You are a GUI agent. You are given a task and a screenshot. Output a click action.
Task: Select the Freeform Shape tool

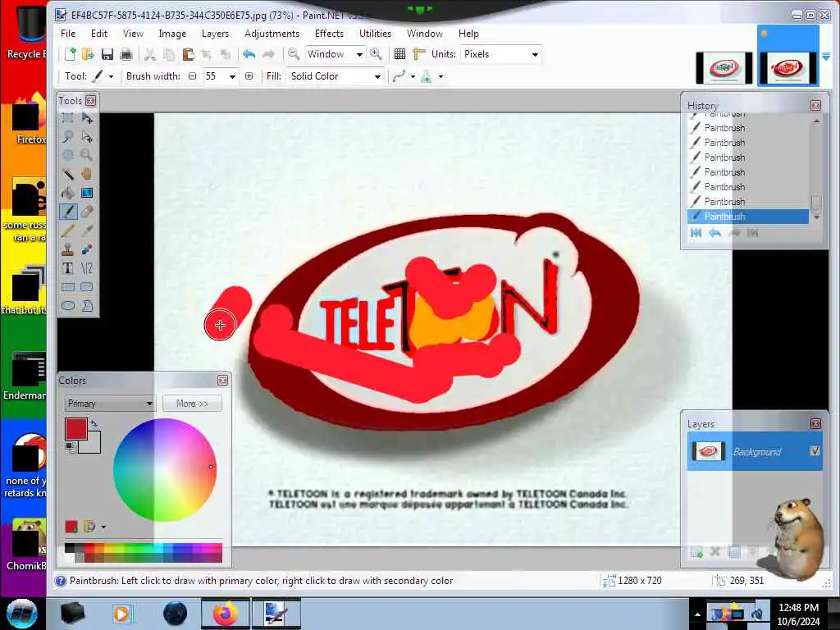(x=87, y=306)
